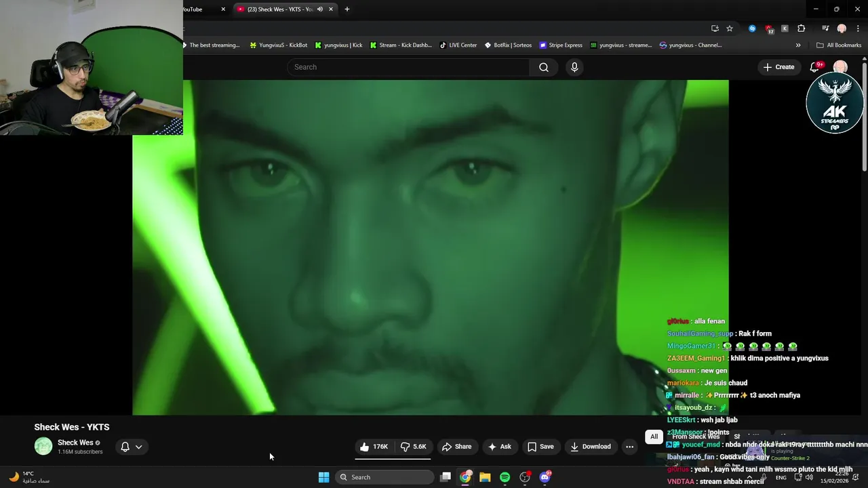The image size is (868, 488).
Task: Share the Sheck Wes video
Action: (x=456, y=447)
